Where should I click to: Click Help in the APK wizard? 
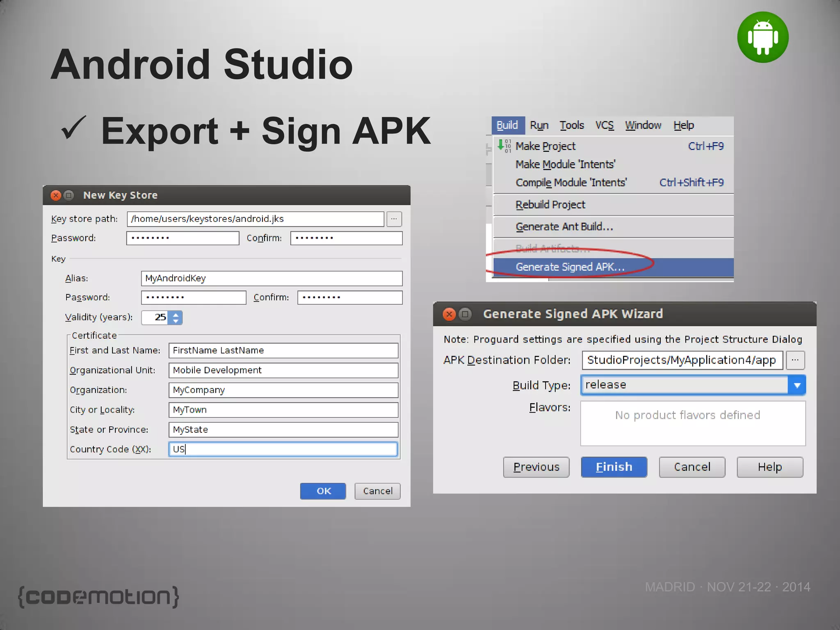[770, 467]
